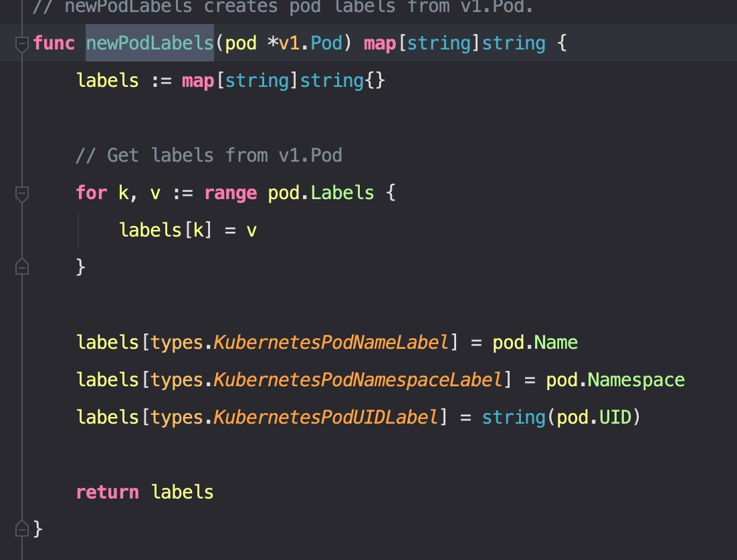Click the func keyword

pos(54,43)
